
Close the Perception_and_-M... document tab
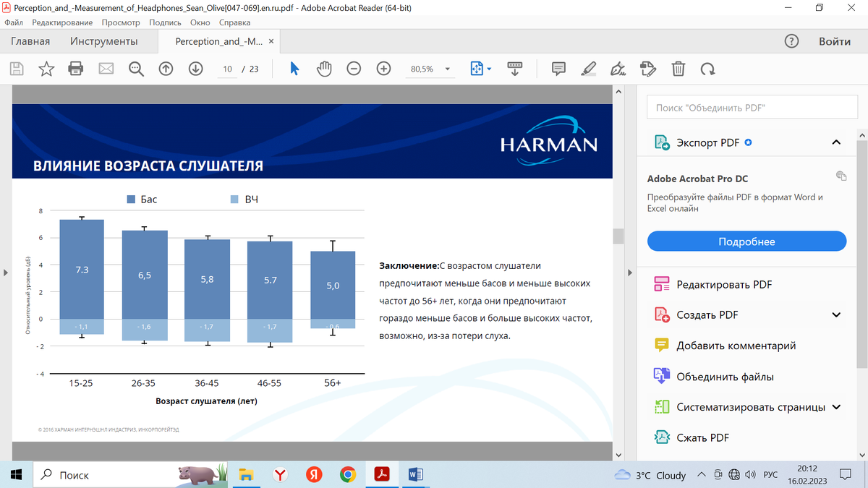[271, 41]
